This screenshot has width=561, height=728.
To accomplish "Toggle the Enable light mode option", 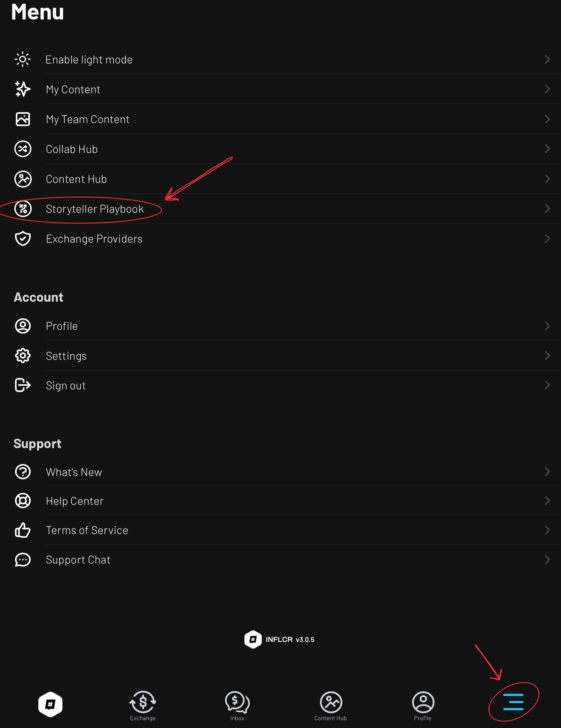I will click(89, 60).
